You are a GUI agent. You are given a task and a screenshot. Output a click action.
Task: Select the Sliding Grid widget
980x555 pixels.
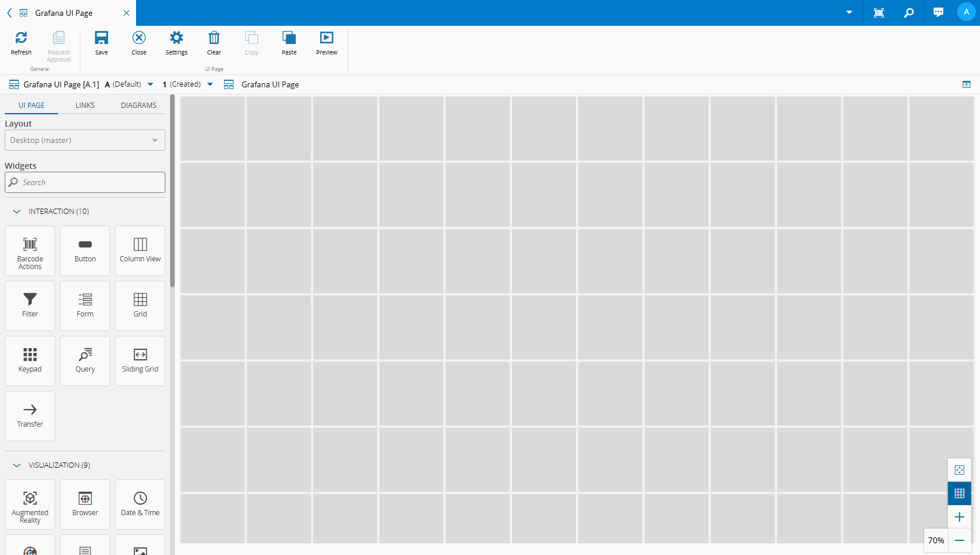[x=140, y=361]
